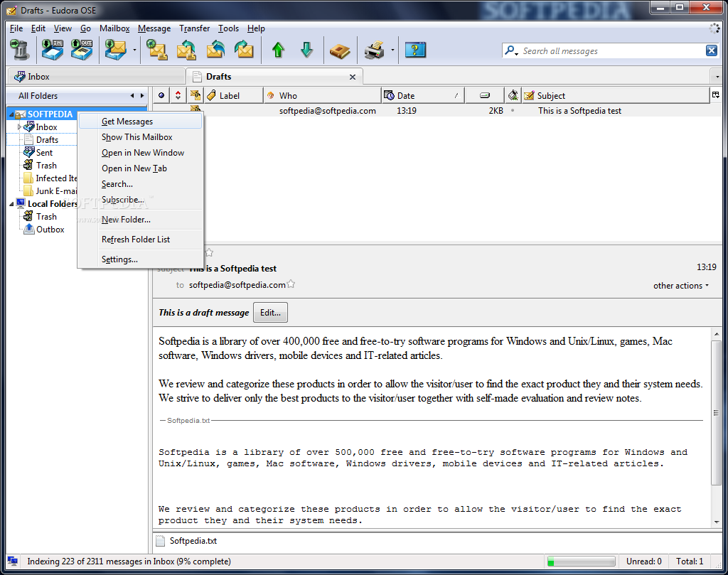Open the File menu
Image resolution: width=728 pixels, height=575 pixels.
click(x=16, y=28)
